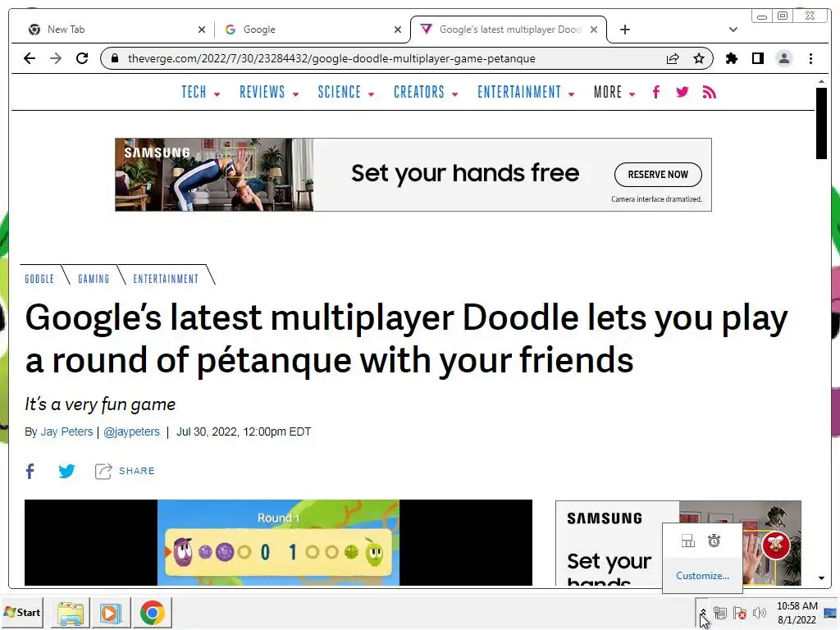Screen dimensions: 840x630
Task: Expand the CREATORS menu
Action: click(426, 92)
